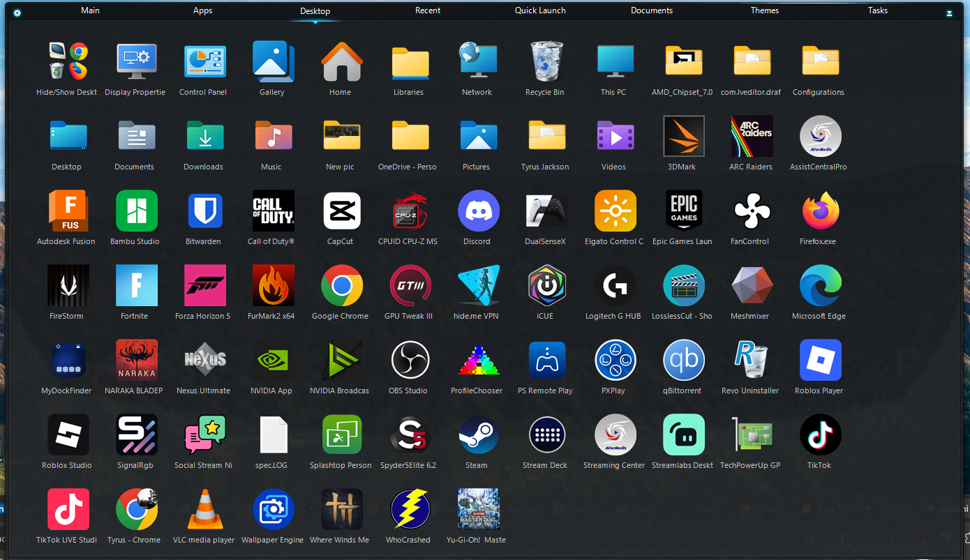
Task: Launch Bitwarden password manager
Action: click(x=204, y=211)
